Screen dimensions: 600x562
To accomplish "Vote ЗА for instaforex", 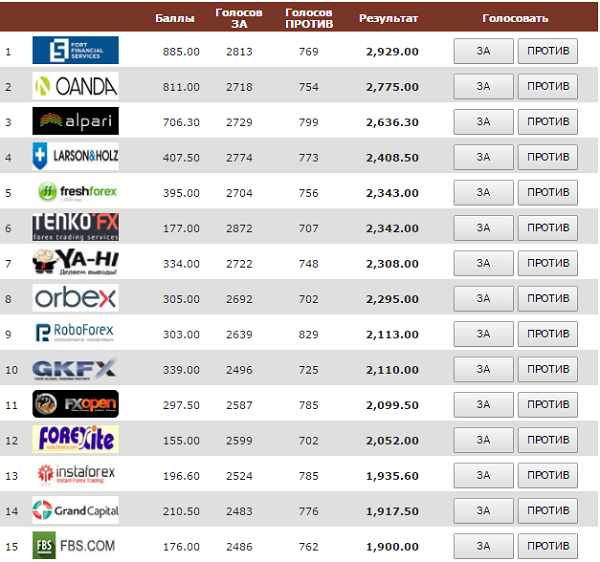I will pos(483,475).
